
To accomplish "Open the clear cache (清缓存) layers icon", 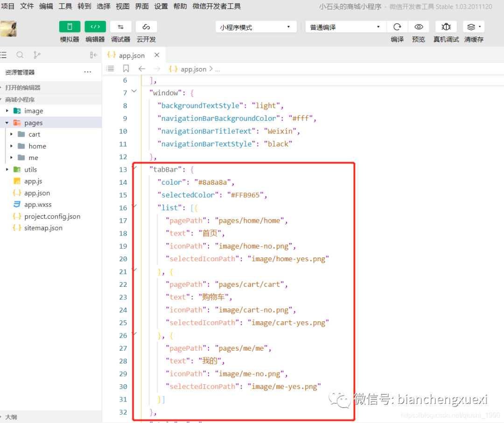I will (x=473, y=27).
